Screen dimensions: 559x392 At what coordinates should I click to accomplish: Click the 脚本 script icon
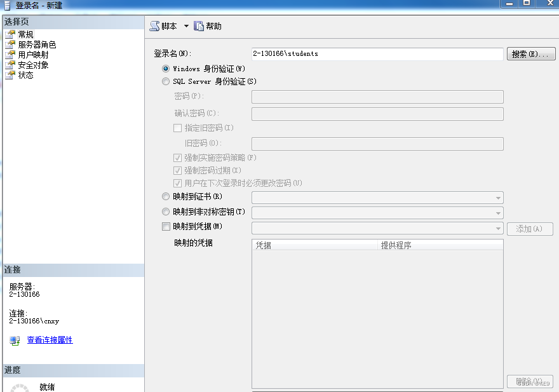(x=154, y=26)
